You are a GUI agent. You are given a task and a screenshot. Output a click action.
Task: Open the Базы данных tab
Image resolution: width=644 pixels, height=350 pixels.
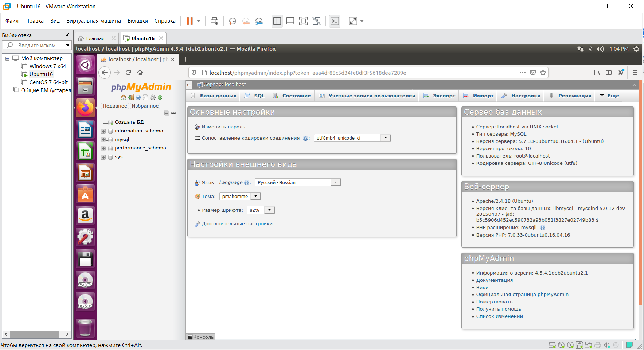coord(214,96)
